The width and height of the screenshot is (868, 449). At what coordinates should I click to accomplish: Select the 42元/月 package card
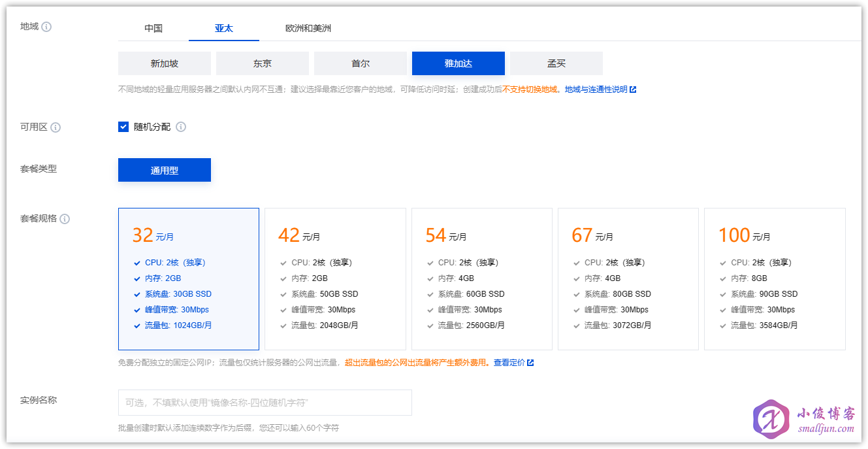[x=335, y=279]
